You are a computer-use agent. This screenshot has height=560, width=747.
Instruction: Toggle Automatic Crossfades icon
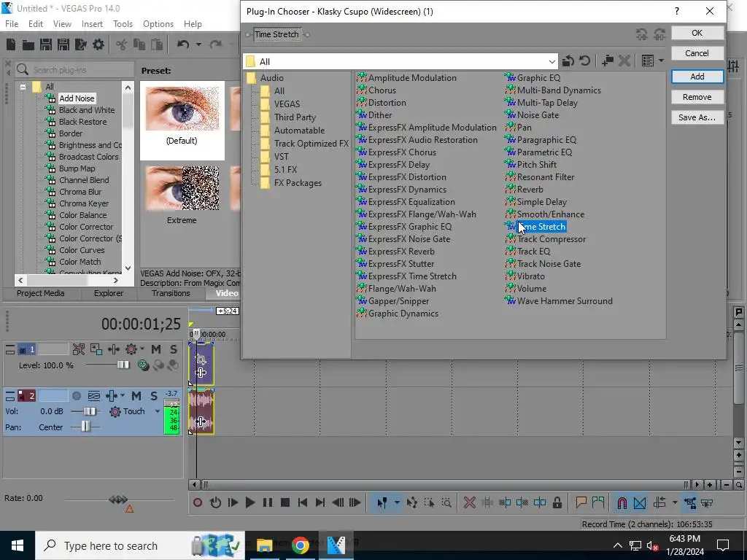click(640, 502)
